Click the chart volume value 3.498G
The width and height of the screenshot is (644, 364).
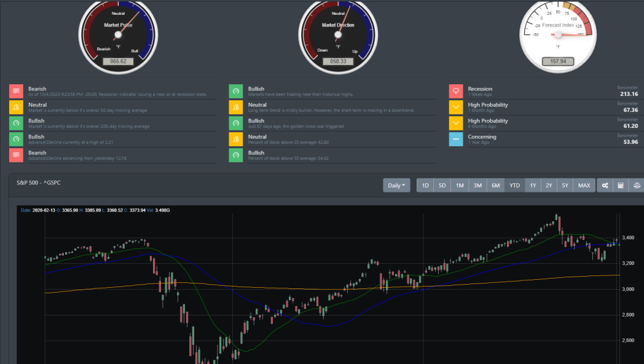click(x=162, y=210)
